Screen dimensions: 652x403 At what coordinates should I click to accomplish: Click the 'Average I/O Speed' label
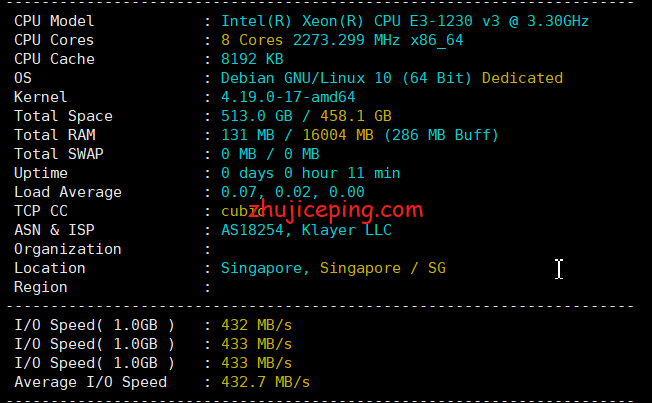[x=90, y=382]
